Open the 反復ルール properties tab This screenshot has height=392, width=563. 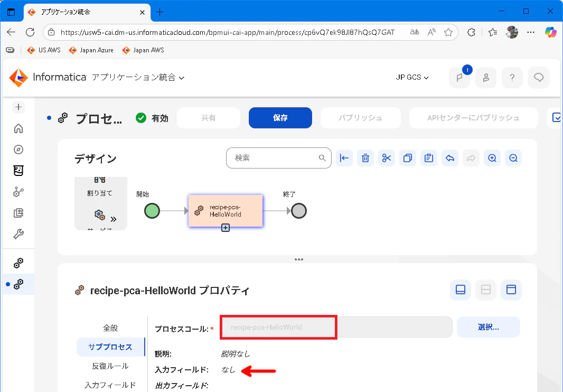point(110,366)
